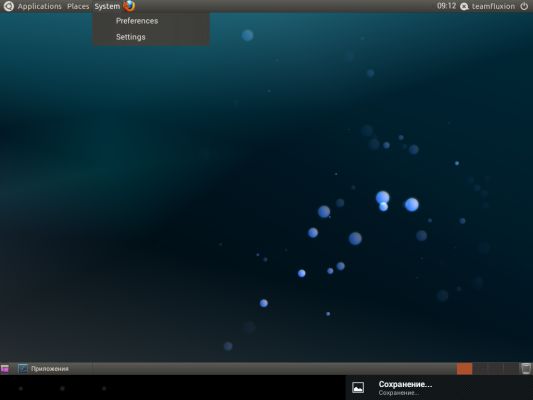Open the Trash in the bottom panel
This screenshot has width=533, height=400.
click(526, 368)
